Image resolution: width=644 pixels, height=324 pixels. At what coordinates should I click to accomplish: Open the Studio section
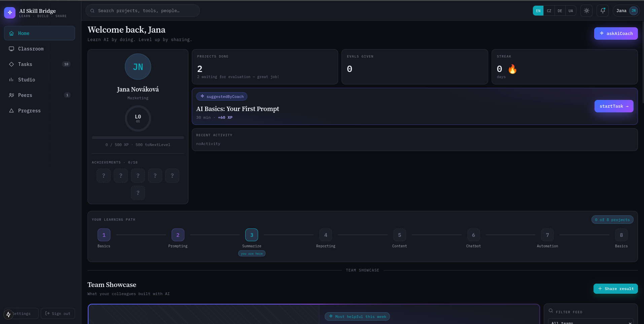pos(39,80)
